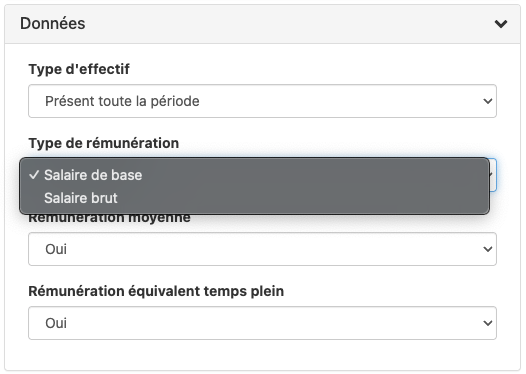Click the partially hidden Type de rémunération arrow
This screenshot has height=374, width=526.
(492, 175)
